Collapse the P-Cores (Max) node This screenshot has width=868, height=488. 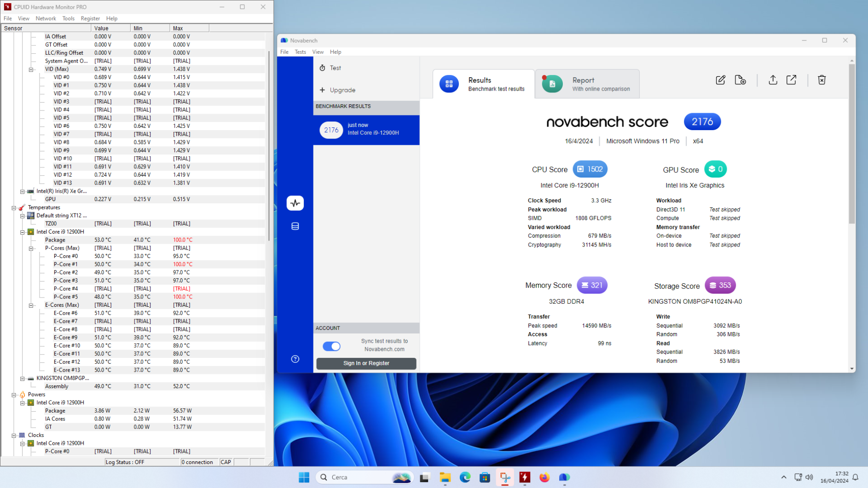(x=31, y=248)
